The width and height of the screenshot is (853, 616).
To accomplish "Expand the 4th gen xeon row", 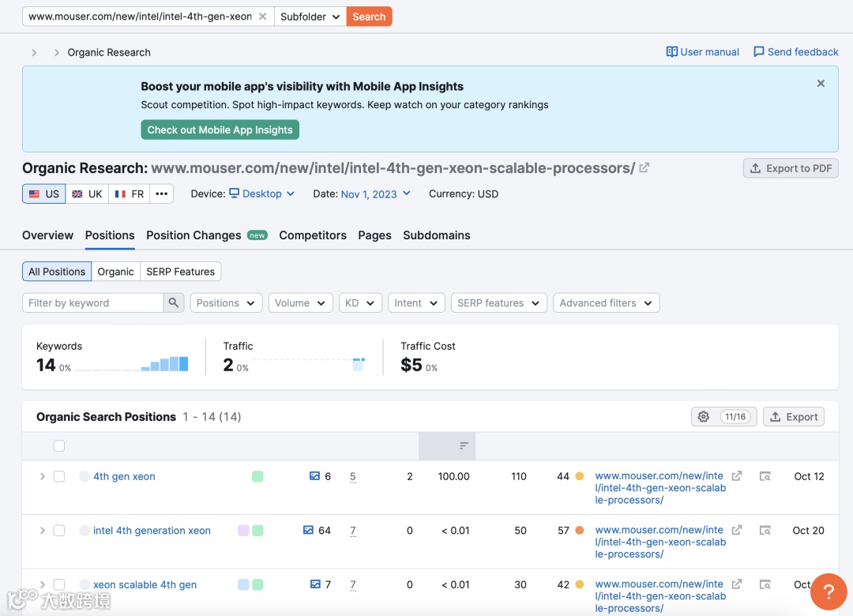I will pyautogui.click(x=43, y=476).
